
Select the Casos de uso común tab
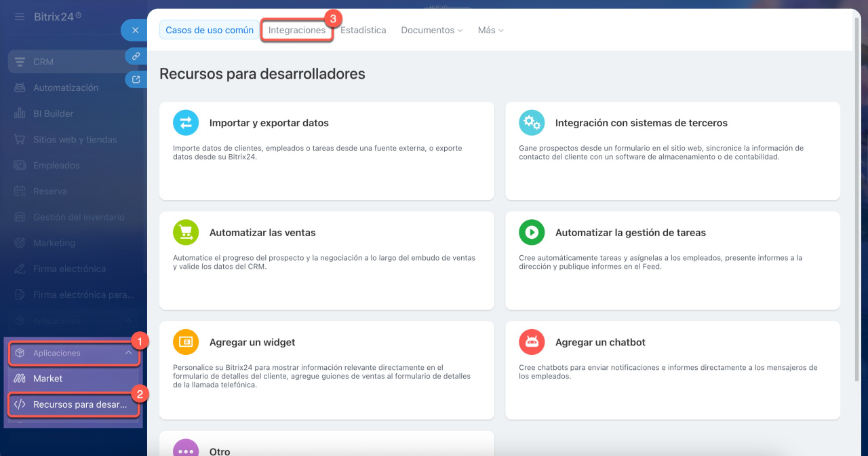coord(210,31)
